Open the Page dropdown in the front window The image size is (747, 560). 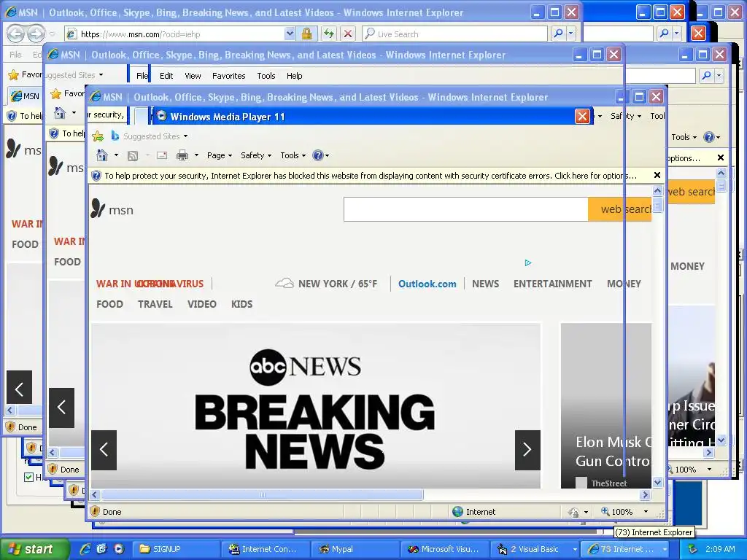point(219,155)
